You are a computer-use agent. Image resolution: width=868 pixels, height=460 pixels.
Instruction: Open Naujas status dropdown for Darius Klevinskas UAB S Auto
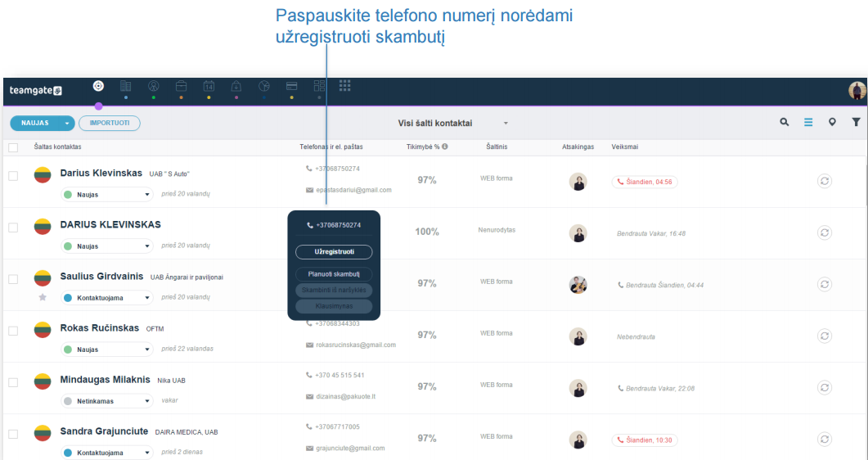(x=107, y=194)
